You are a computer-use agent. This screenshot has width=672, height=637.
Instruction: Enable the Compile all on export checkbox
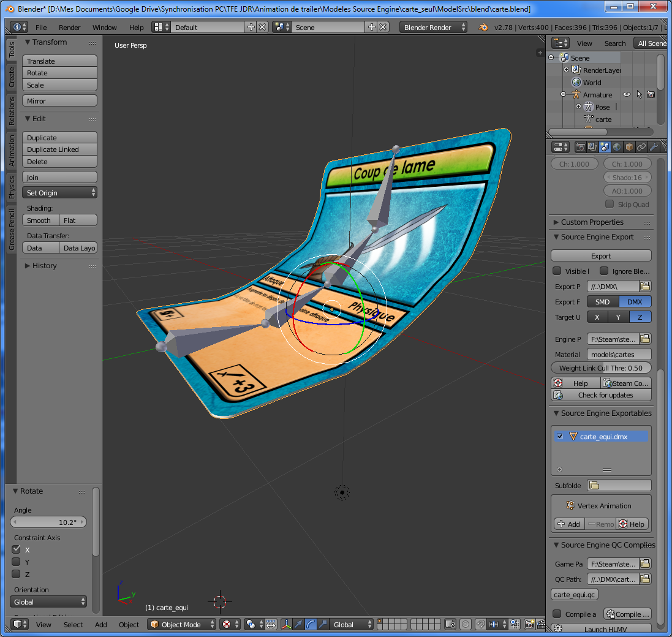point(557,614)
